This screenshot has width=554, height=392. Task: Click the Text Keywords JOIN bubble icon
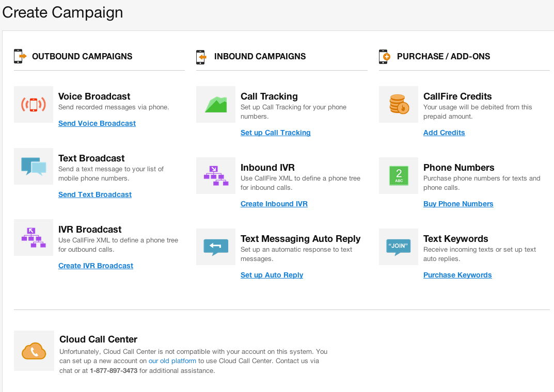pyautogui.click(x=399, y=247)
